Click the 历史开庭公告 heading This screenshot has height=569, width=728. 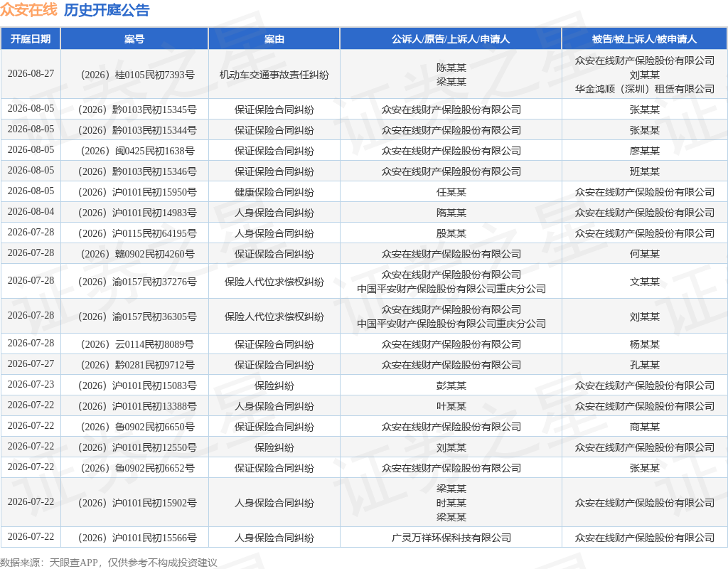[107, 10]
